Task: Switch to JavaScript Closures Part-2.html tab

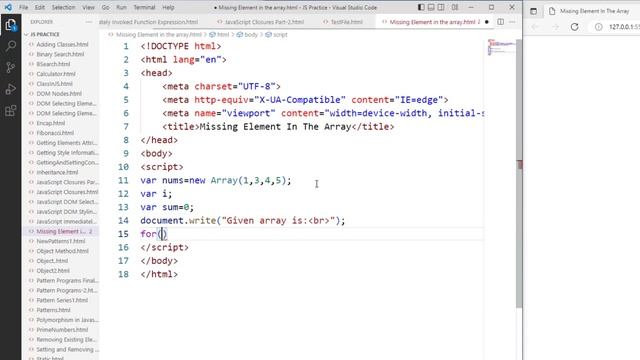Action: (x=264, y=22)
